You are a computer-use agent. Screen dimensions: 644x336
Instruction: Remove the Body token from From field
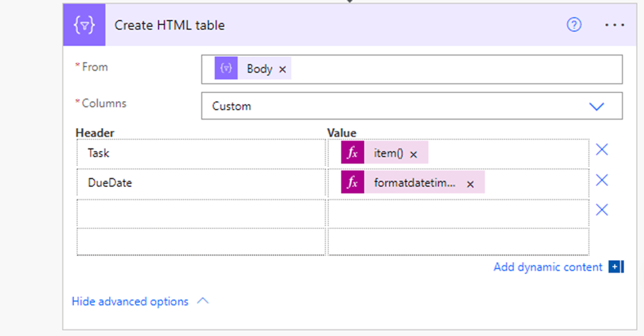pyautogui.click(x=282, y=69)
